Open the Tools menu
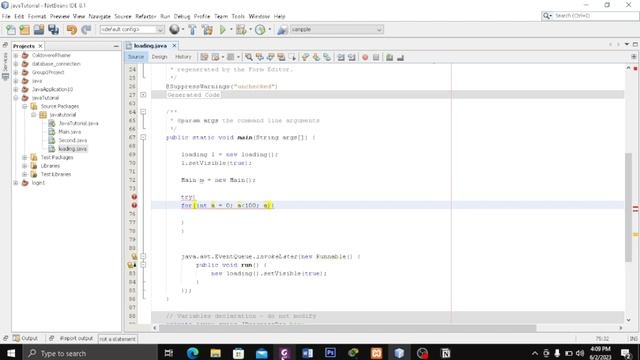Image resolution: width=640 pixels, height=360 pixels. [x=238, y=16]
